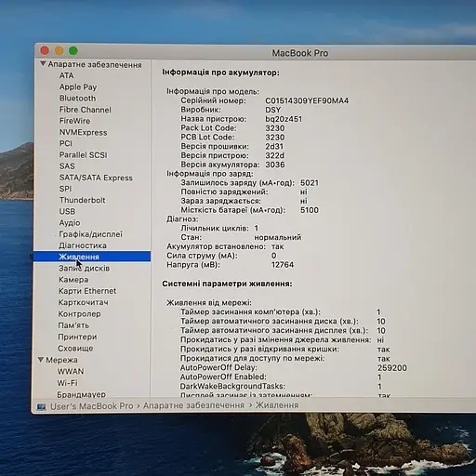Click battery capacity value 5100
Viewport: 476px width, 476px height.
[x=310, y=210]
